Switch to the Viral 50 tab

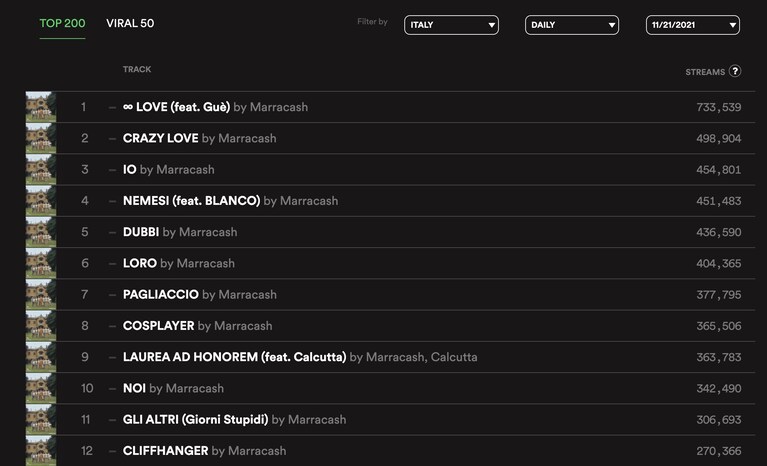coord(130,23)
